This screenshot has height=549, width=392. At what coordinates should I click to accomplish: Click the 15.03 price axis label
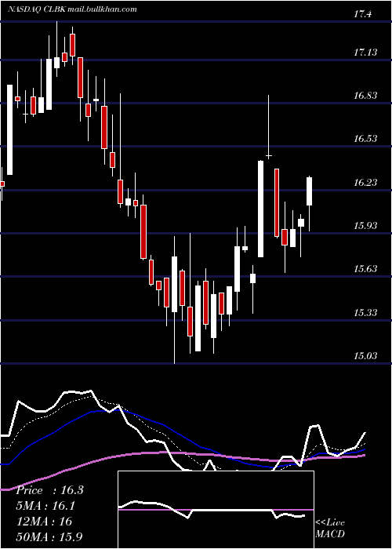coord(365,356)
